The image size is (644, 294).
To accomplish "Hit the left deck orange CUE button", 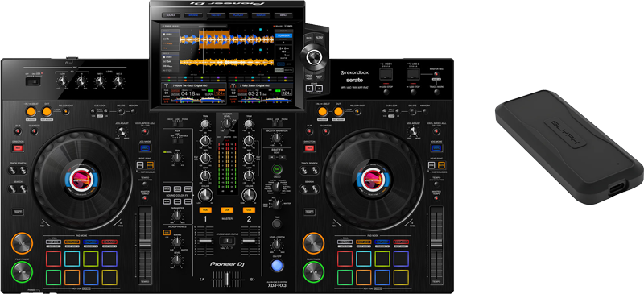I will click(22, 242).
